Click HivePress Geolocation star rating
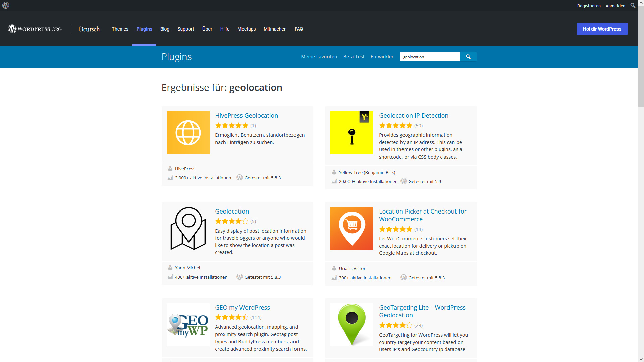 pyautogui.click(x=232, y=126)
